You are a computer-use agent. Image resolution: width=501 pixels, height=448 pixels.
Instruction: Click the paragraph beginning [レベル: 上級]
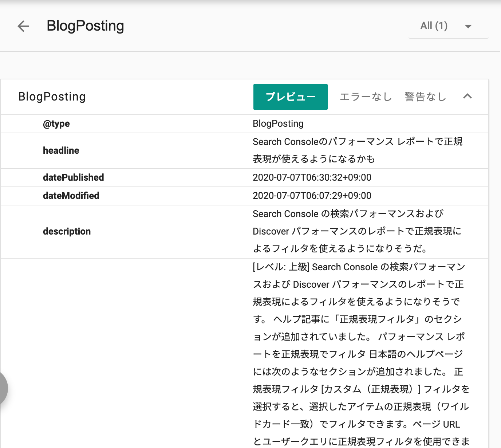361,354
